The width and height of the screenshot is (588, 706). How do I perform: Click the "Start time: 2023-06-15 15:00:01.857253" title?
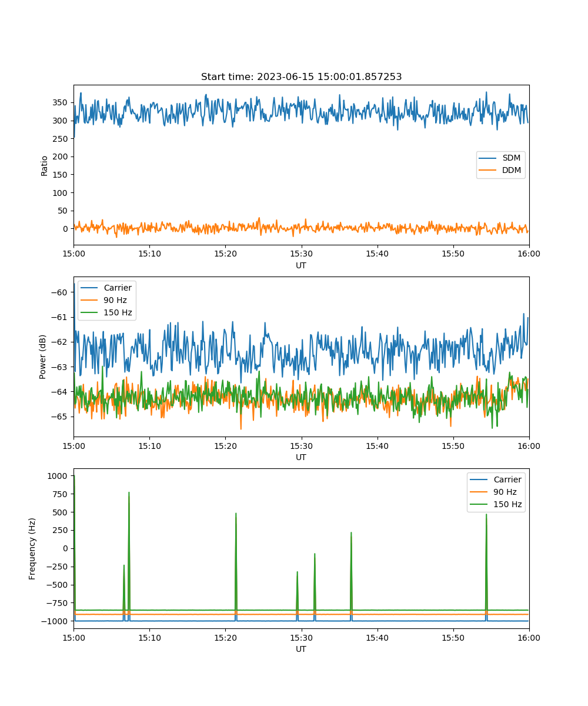(x=301, y=77)
